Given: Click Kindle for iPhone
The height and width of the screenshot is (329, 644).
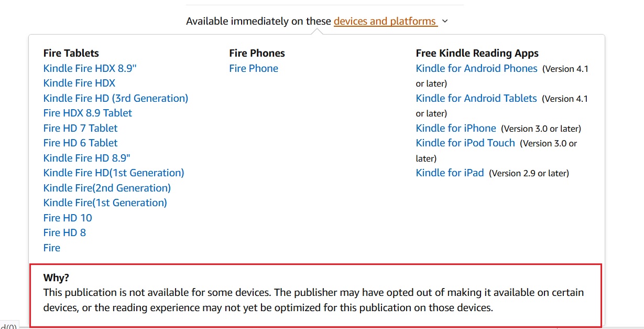Looking at the screenshot, I should click(x=455, y=128).
